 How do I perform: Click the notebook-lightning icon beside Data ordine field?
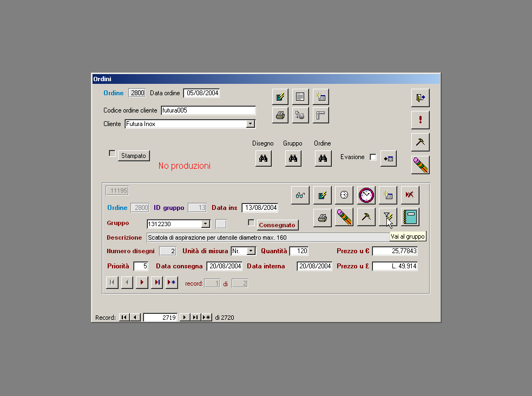[x=280, y=97]
